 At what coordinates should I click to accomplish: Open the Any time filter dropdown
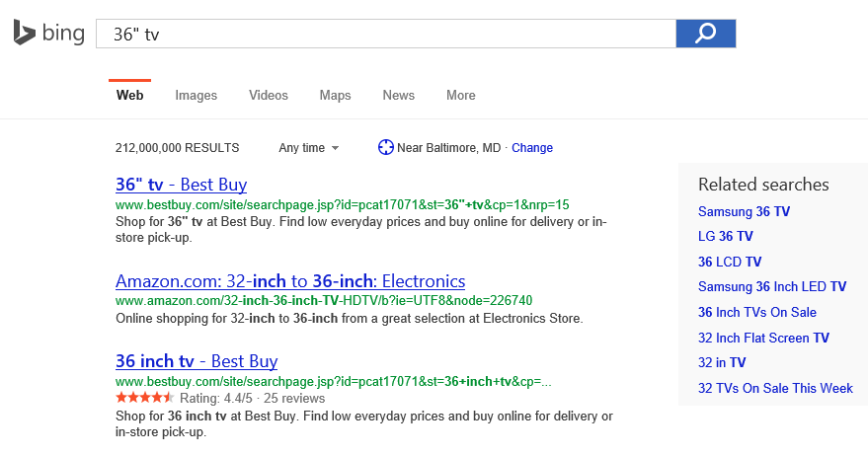[x=308, y=148]
